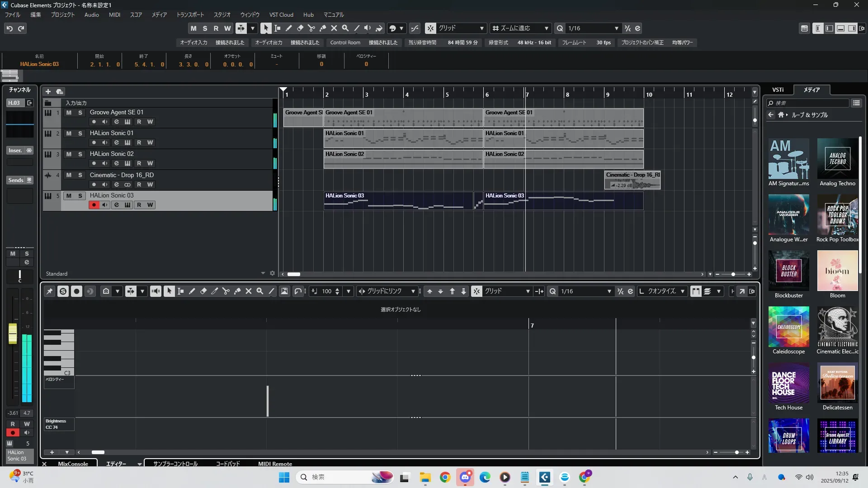Select the Zoom magnifier tool in main toolbar
Screen dimensions: 868x488
345,28
